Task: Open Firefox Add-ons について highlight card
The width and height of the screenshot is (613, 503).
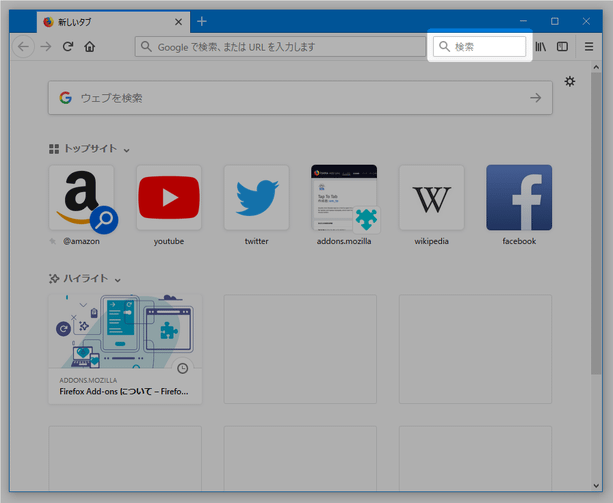Action: 125,349
